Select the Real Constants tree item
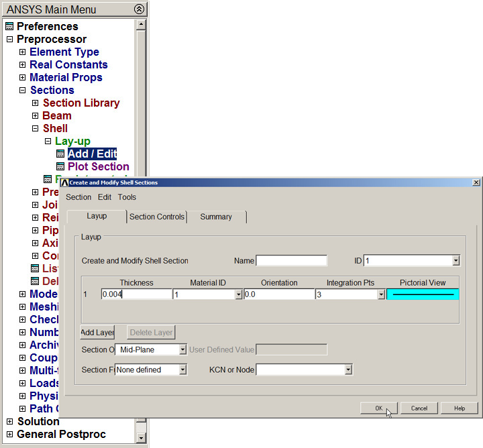This screenshot has width=483, height=448. pyautogui.click(x=68, y=65)
